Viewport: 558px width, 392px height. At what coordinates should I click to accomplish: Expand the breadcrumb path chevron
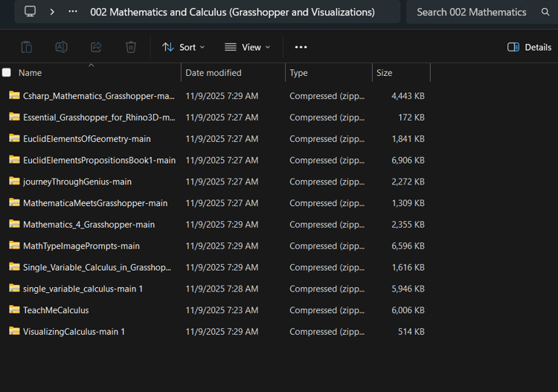52,12
